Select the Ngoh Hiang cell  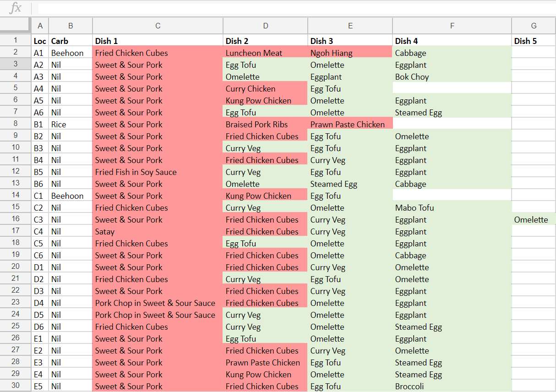pos(350,53)
